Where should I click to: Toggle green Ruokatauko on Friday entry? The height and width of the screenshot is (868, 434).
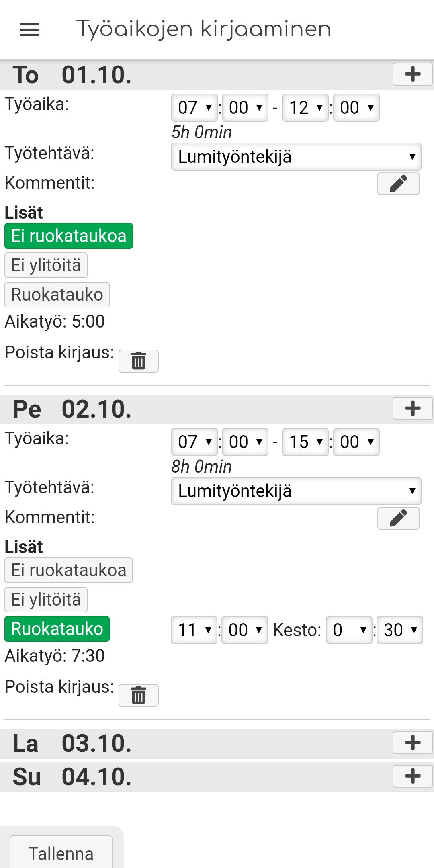[57, 629]
